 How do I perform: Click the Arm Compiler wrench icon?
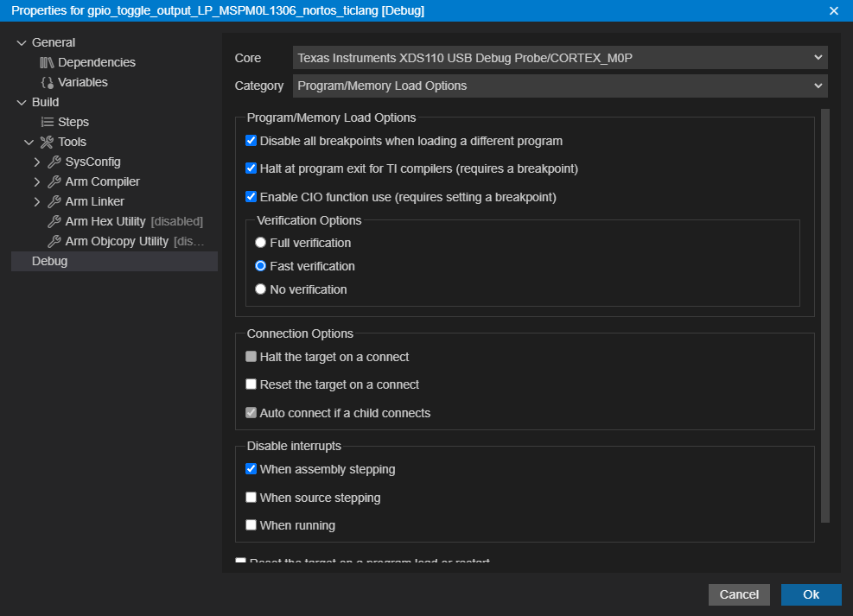tap(54, 181)
